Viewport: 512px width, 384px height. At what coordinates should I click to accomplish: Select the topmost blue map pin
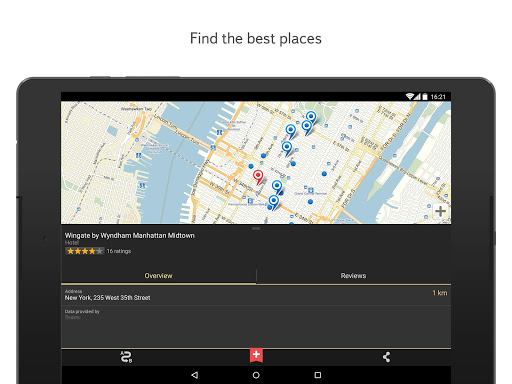tap(311, 118)
